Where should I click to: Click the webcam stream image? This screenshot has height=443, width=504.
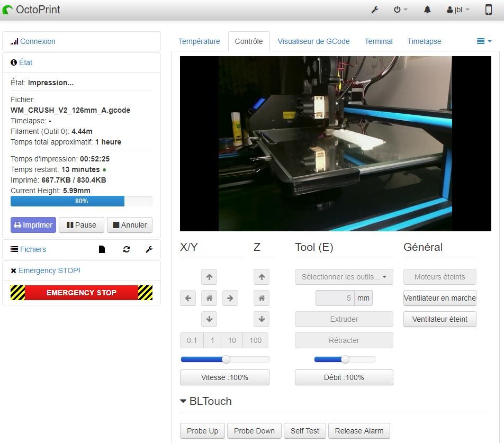point(336,143)
